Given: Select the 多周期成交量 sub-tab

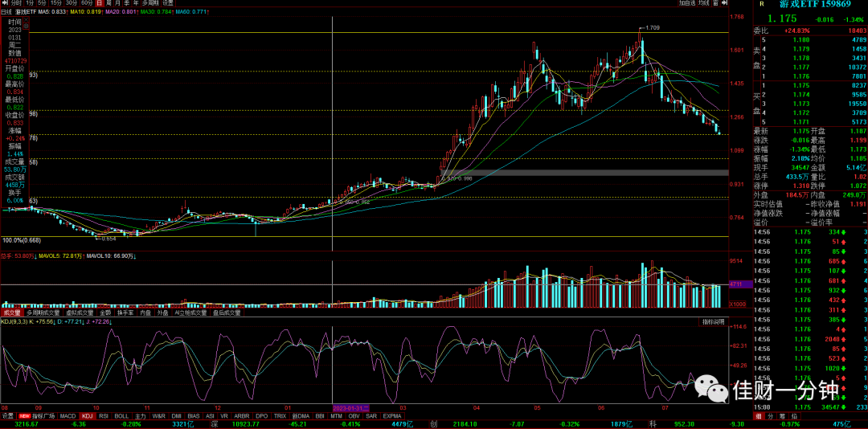Looking at the screenshot, I should click(43, 313).
